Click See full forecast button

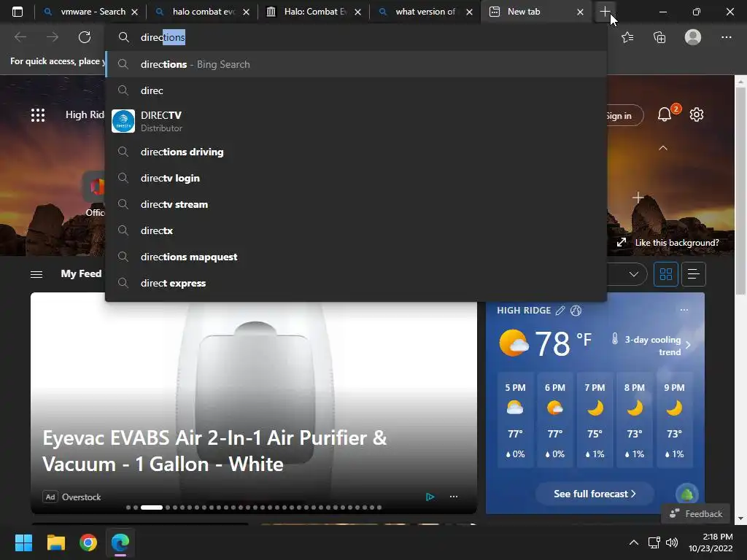pos(595,494)
